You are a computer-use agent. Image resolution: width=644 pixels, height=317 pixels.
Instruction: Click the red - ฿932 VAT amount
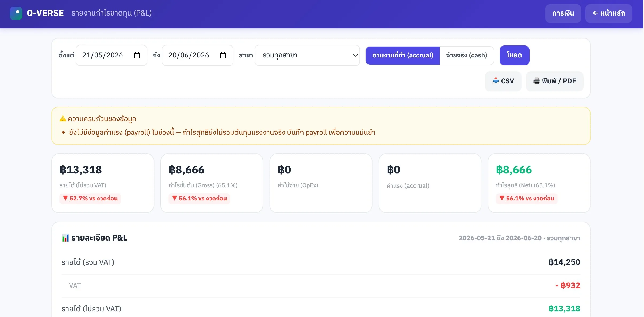pos(568,285)
